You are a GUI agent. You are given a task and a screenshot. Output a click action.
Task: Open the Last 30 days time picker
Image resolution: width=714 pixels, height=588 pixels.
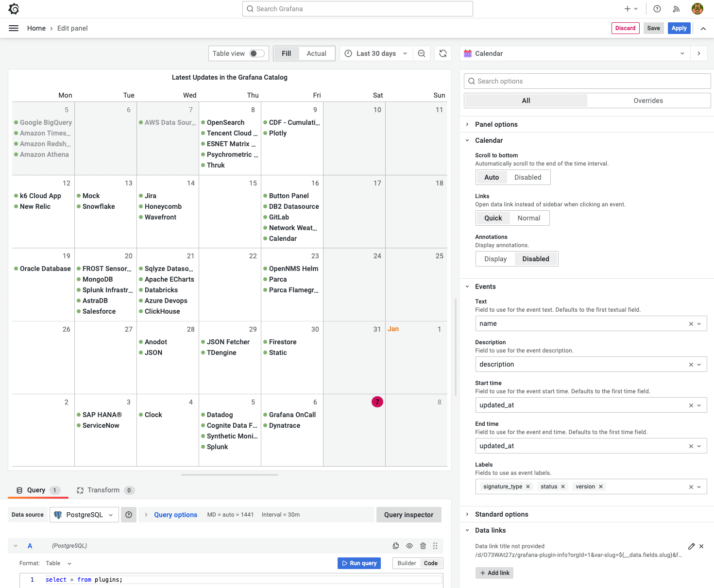point(376,53)
